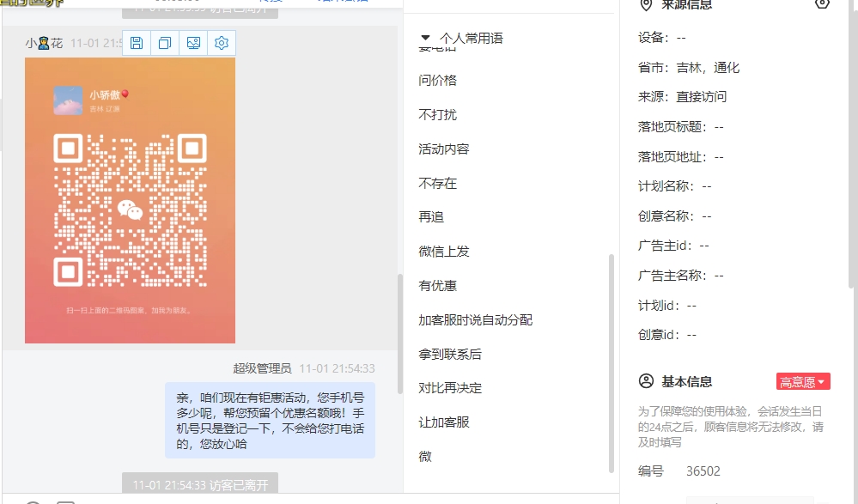Select the quick phrase 加客服时说自动分配
The image size is (858, 504).
(x=475, y=320)
